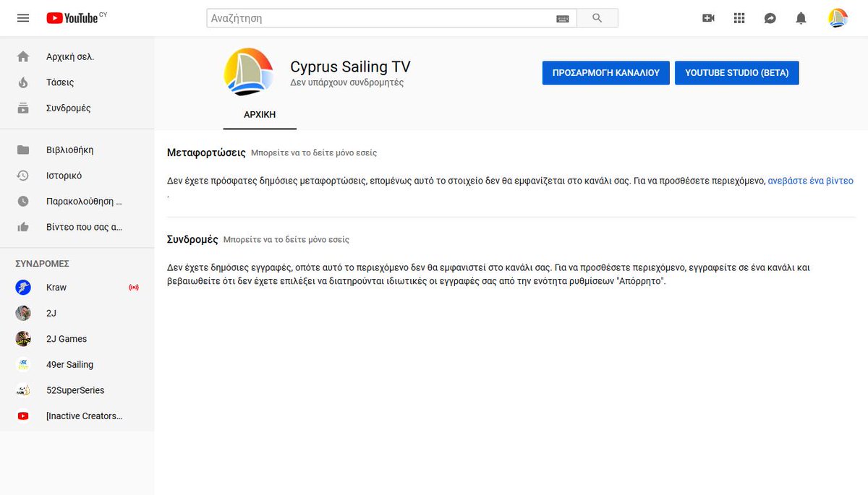The height and width of the screenshot is (495, 868).
Task: Open the 2J Games subscription name
Action: click(67, 339)
